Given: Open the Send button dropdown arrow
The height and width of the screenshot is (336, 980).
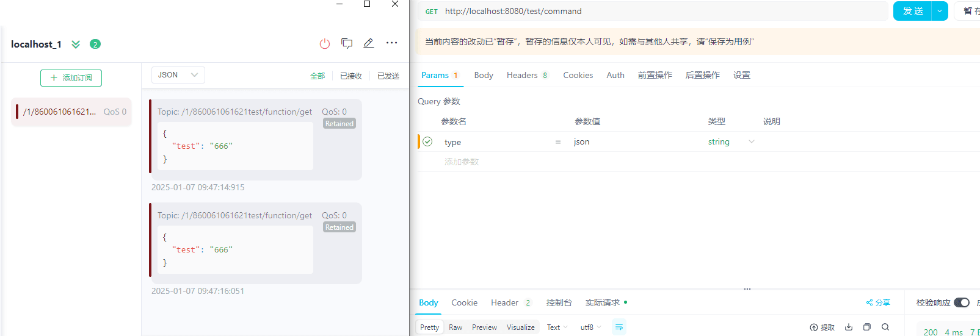Looking at the screenshot, I should [940, 11].
